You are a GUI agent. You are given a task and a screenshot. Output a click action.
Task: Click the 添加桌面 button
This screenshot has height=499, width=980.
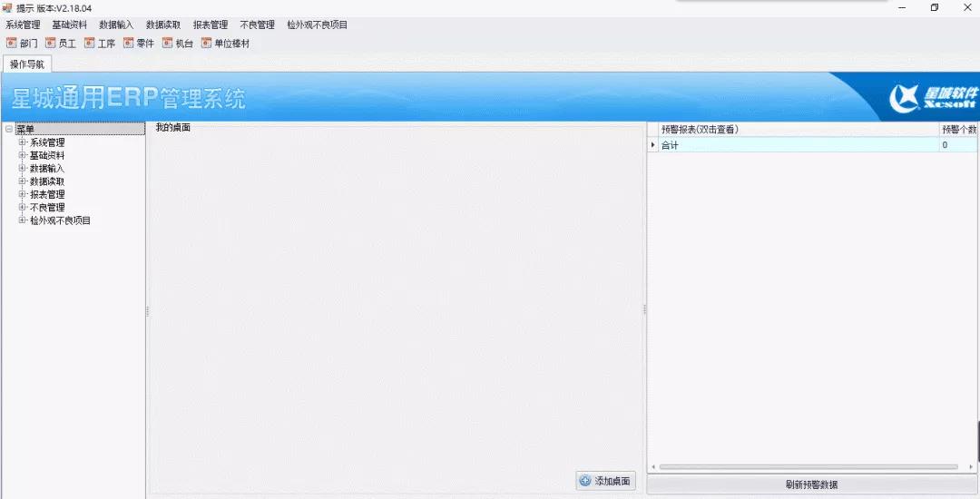pos(605,481)
